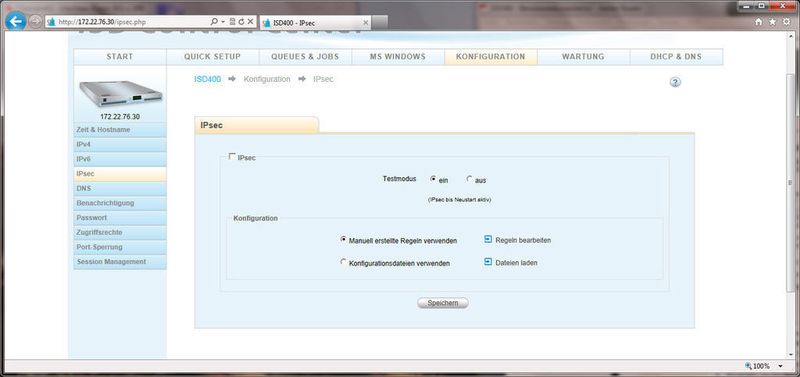This screenshot has height=377, width=800.
Task: Select IPsec in the sidebar
Action: 120,174
